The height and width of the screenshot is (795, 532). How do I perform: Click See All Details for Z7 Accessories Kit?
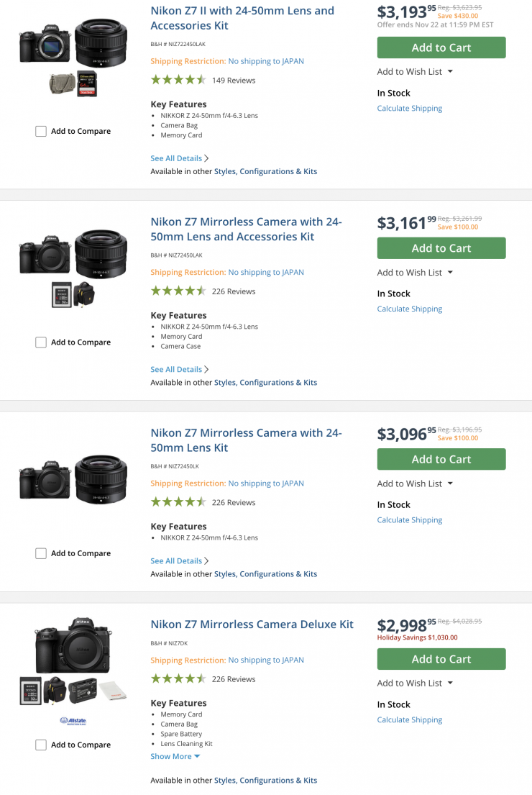pyautogui.click(x=176, y=370)
